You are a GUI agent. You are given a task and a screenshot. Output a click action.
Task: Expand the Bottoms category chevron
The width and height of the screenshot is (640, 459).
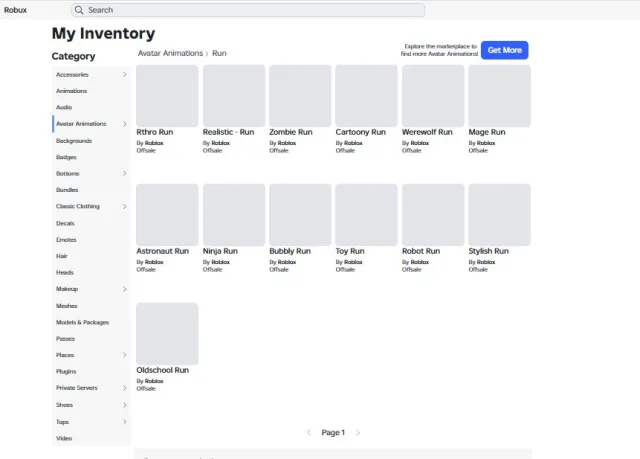click(124, 173)
